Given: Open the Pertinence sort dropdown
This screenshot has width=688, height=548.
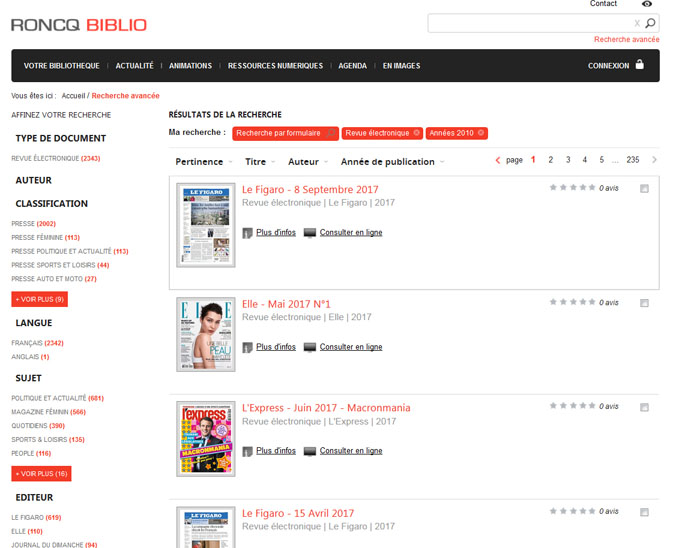Looking at the screenshot, I should click(204, 162).
